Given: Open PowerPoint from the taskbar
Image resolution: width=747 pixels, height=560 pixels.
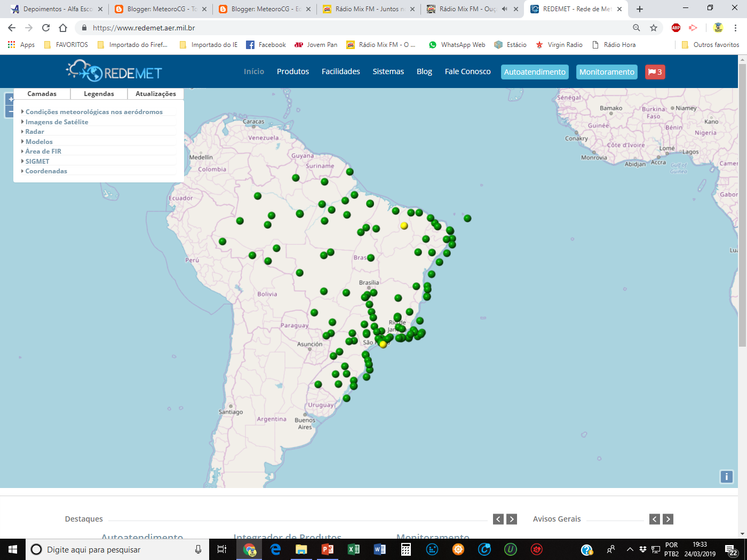Looking at the screenshot, I should 328,549.
